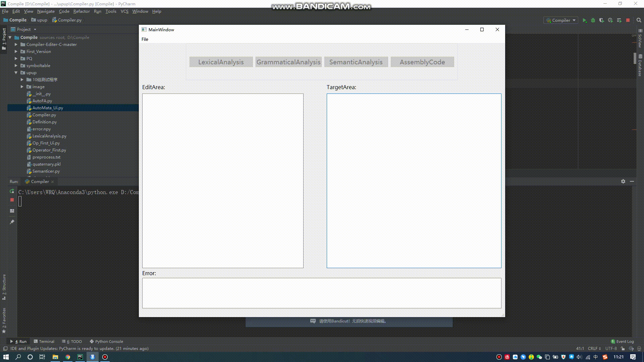Select Compiler.py in the project tree
This screenshot has width=644, height=362.
(44, 115)
